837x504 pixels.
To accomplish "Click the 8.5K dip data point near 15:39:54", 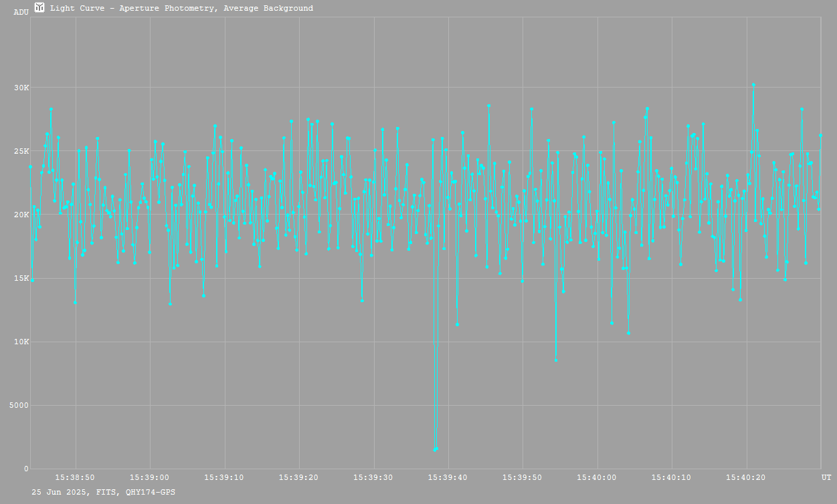I will click(x=556, y=360).
